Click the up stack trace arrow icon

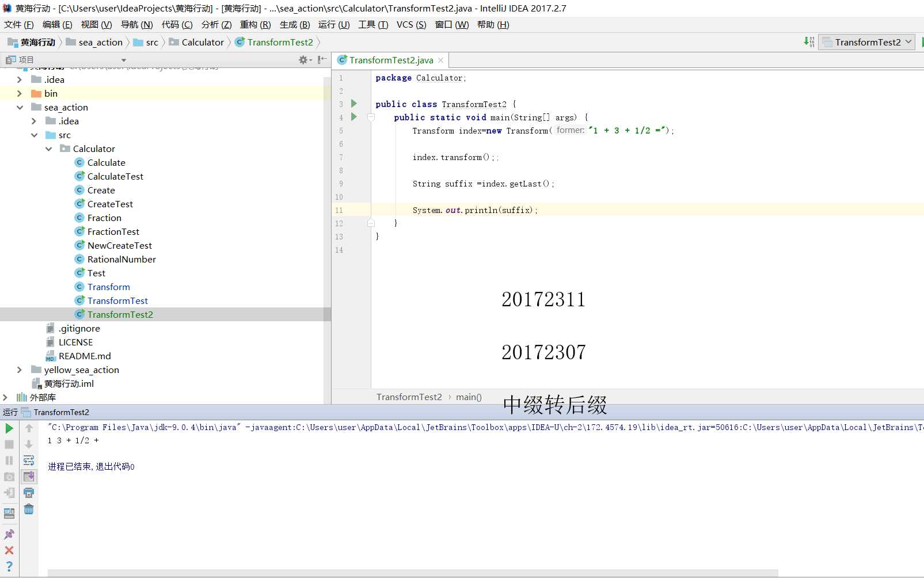29,428
